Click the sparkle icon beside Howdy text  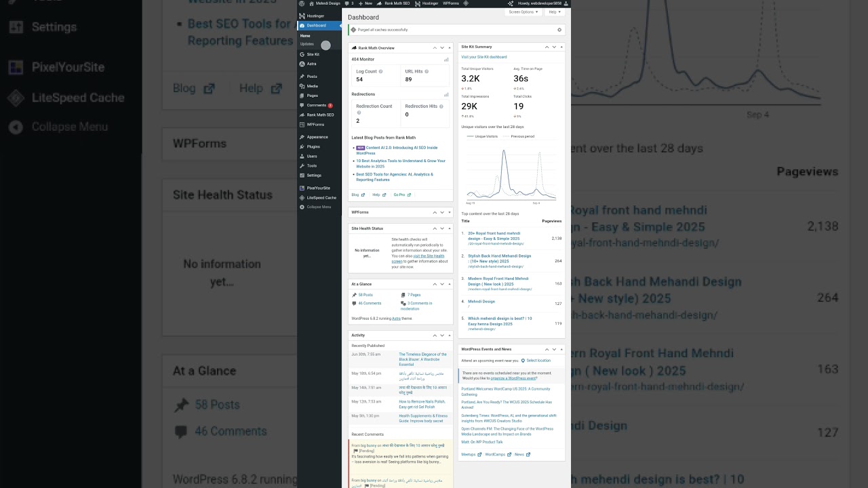click(510, 3)
